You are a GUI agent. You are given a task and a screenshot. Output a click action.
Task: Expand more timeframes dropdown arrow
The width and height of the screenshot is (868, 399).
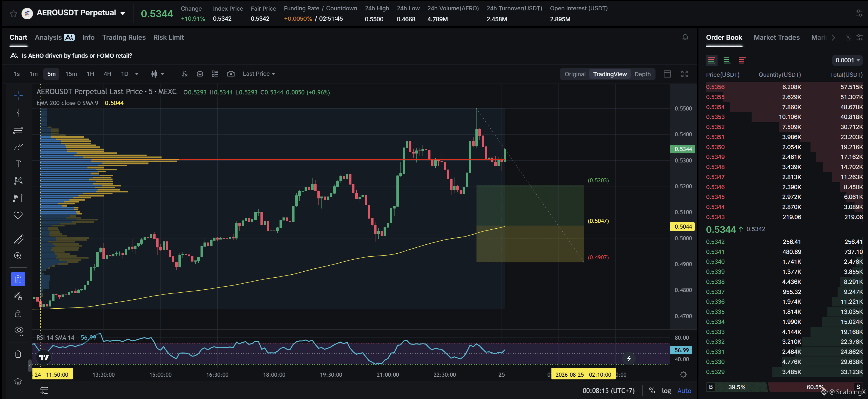click(137, 74)
